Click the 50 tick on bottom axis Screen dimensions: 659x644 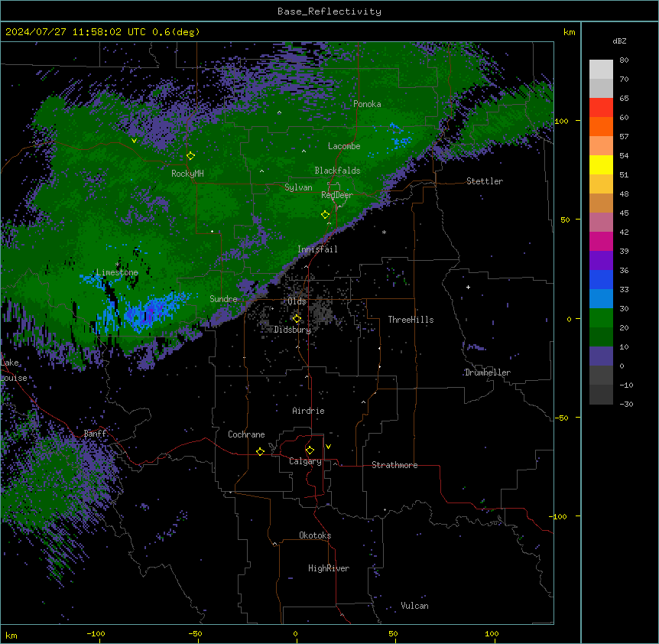tap(393, 633)
